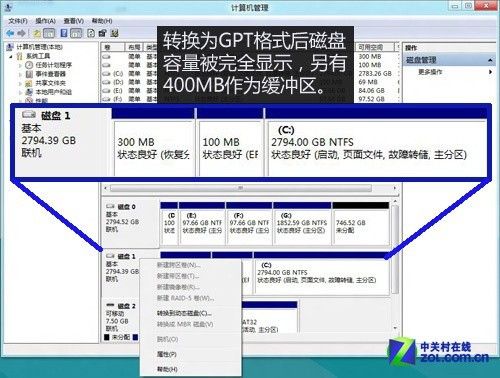Collapse the 系统工具 tree node

11,56
